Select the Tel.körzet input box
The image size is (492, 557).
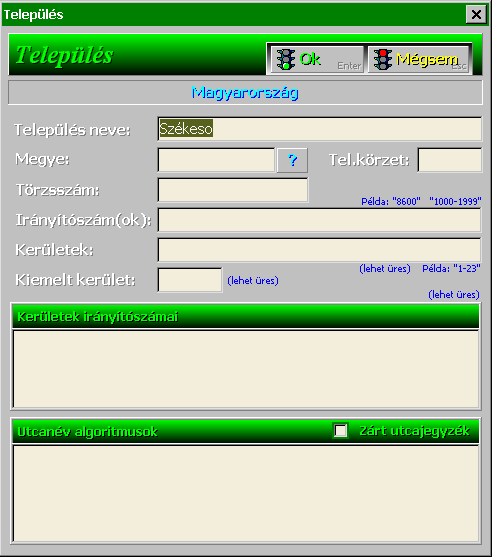coord(449,160)
